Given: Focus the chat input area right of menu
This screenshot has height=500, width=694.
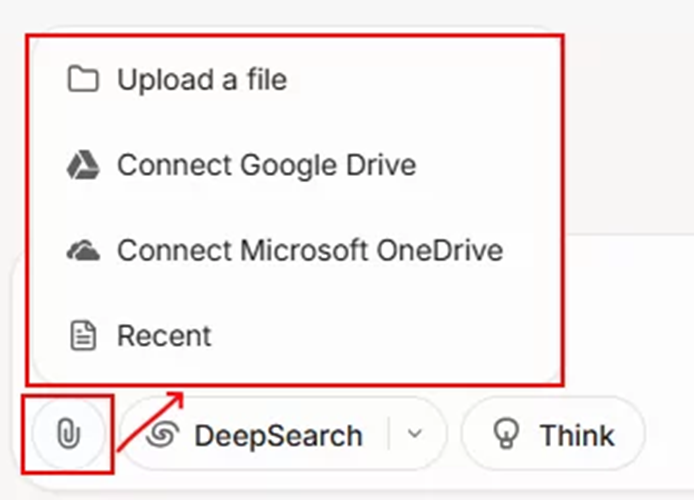Looking at the screenshot, I should point(628,310).
